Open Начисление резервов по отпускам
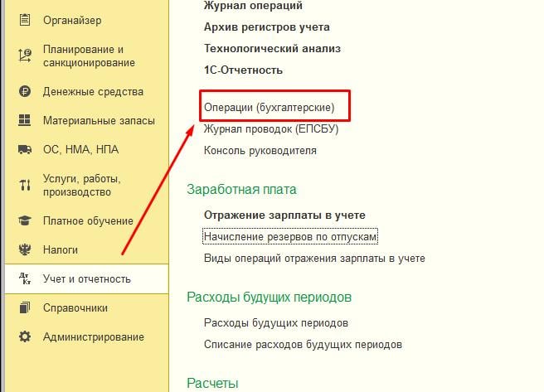This screenshot has width=544, height=392. pyautogui.click(x=290, y=236)
